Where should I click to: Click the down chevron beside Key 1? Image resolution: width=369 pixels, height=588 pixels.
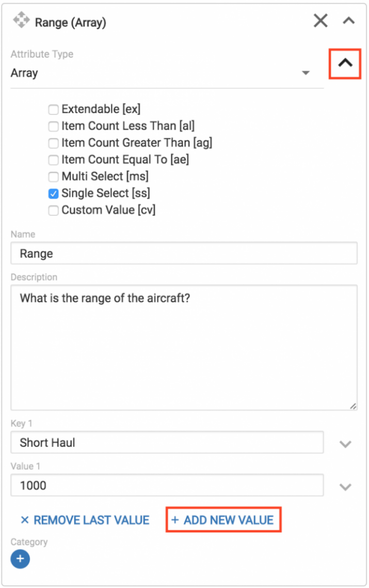(x=345, y=444)
